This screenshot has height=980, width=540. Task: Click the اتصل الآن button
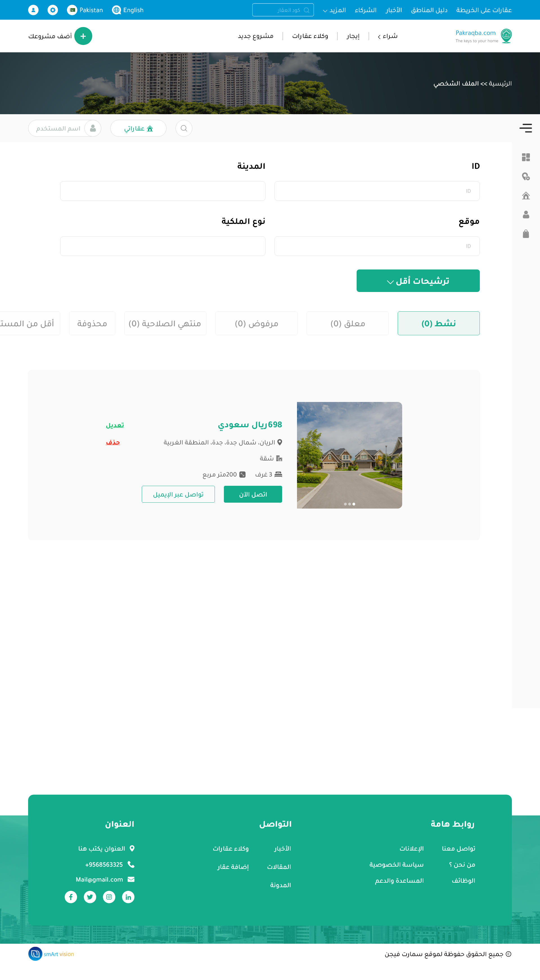pyautogui.click(x=253, y=494)
